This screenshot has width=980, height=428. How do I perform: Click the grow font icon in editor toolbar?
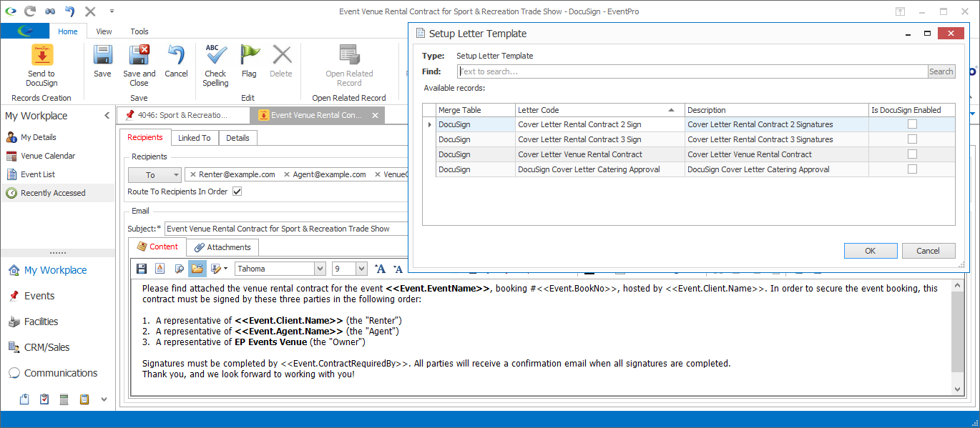381,269
